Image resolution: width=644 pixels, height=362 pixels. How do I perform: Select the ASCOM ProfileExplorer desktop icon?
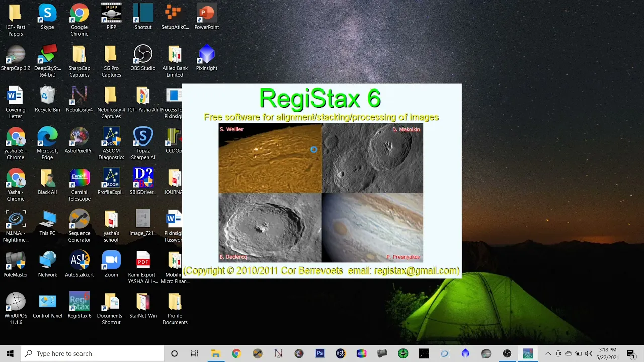(111, 181)
